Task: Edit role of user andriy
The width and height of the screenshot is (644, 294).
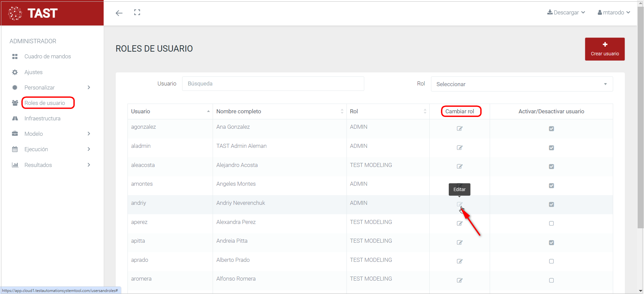Action: tap(460, 204)
